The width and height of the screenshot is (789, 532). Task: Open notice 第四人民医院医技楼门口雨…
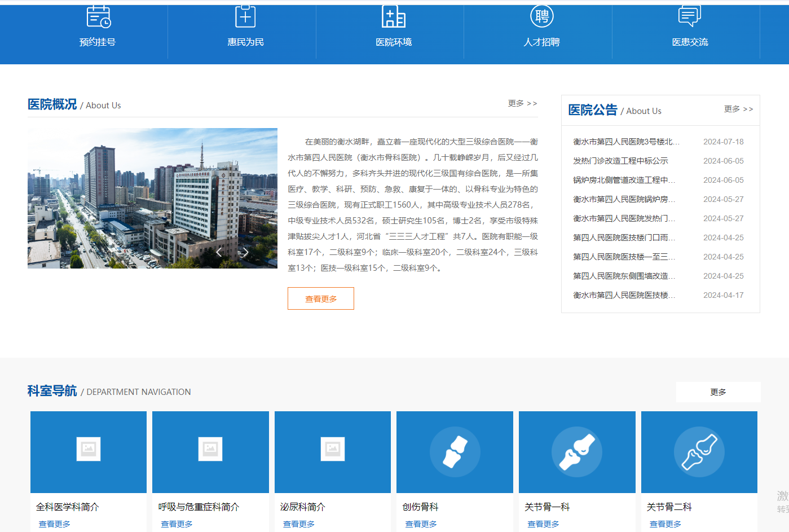point(624,238)
